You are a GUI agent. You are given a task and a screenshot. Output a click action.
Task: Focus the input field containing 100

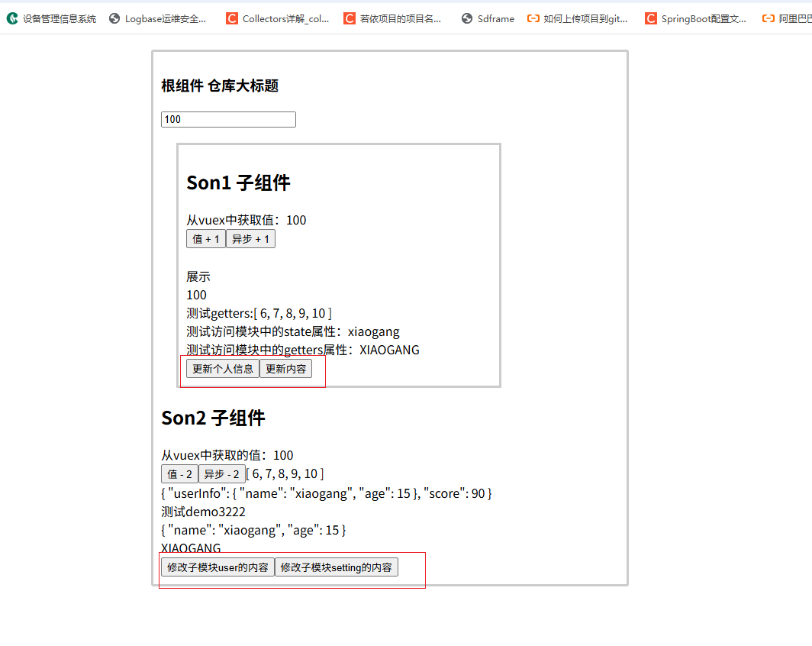point(228,120)
